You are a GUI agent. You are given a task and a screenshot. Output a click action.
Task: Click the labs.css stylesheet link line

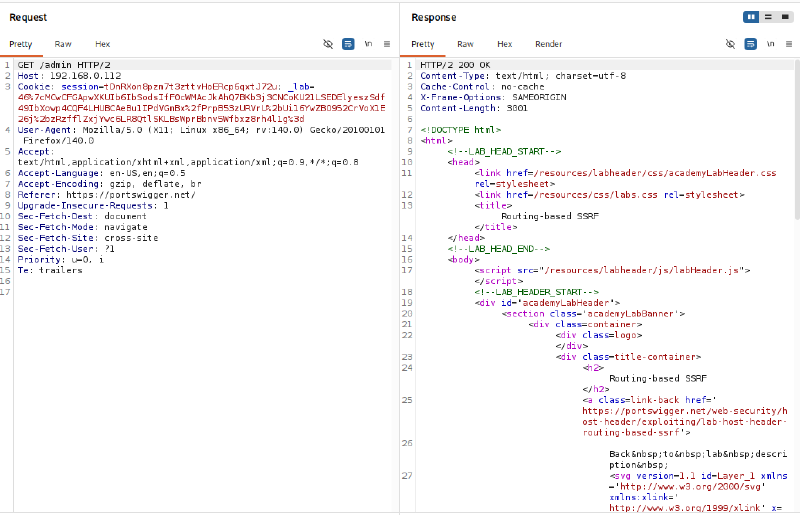(610, 194)
